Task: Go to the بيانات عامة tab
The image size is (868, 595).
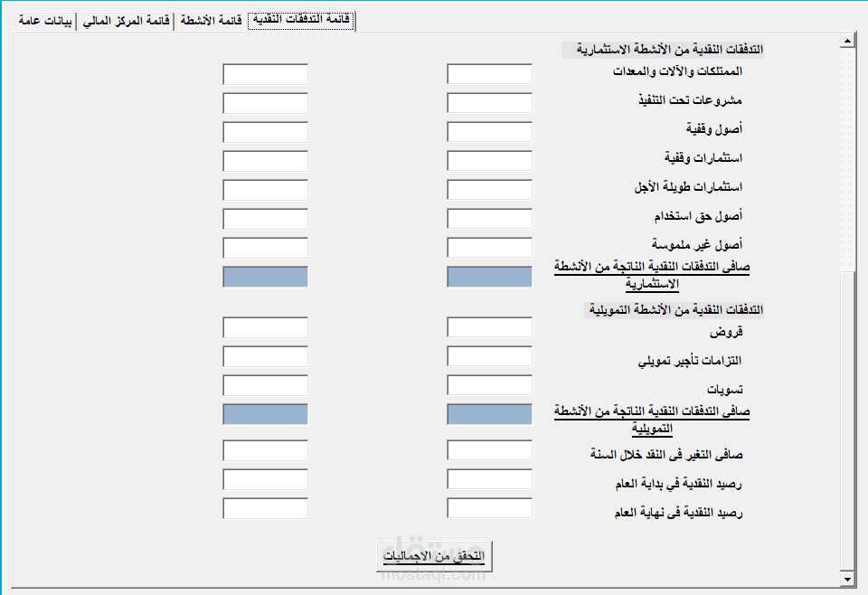Action: coord(43,21)
